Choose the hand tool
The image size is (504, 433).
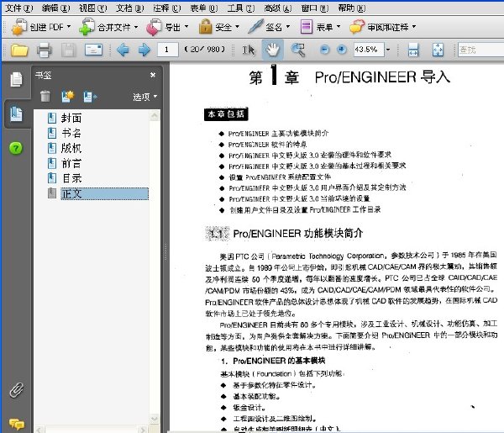click(272, 50)
